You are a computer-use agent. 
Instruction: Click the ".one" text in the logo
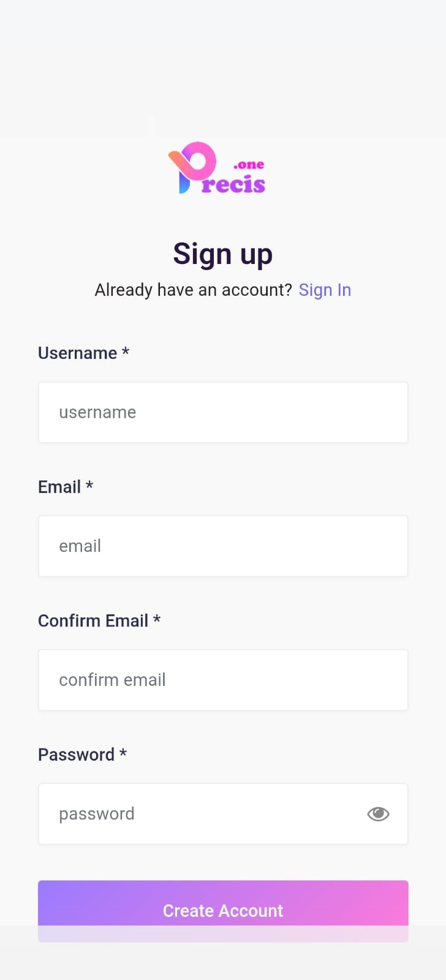click(249, 164)
